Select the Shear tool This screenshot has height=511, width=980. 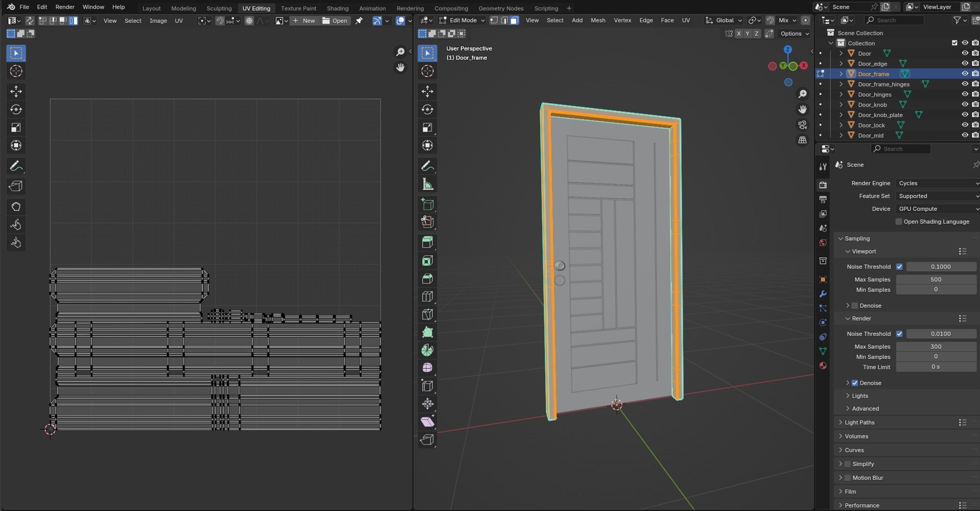click(427, 422)
